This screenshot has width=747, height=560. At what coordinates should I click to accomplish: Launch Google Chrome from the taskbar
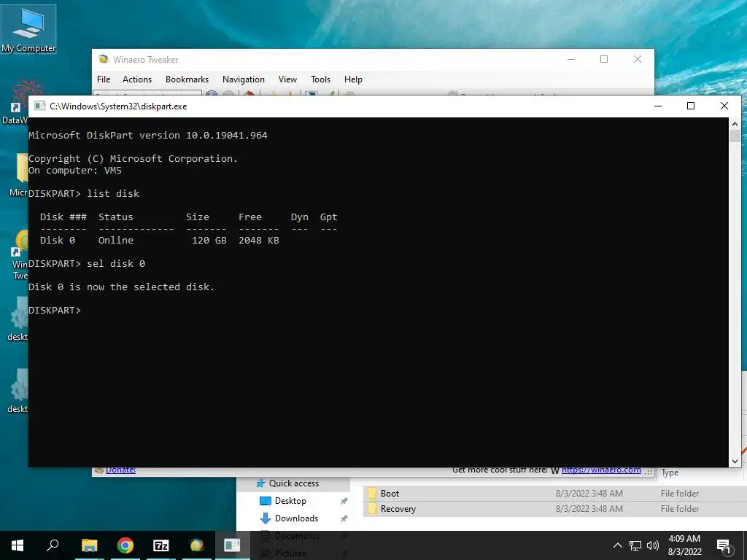click(x=125, y=545)
